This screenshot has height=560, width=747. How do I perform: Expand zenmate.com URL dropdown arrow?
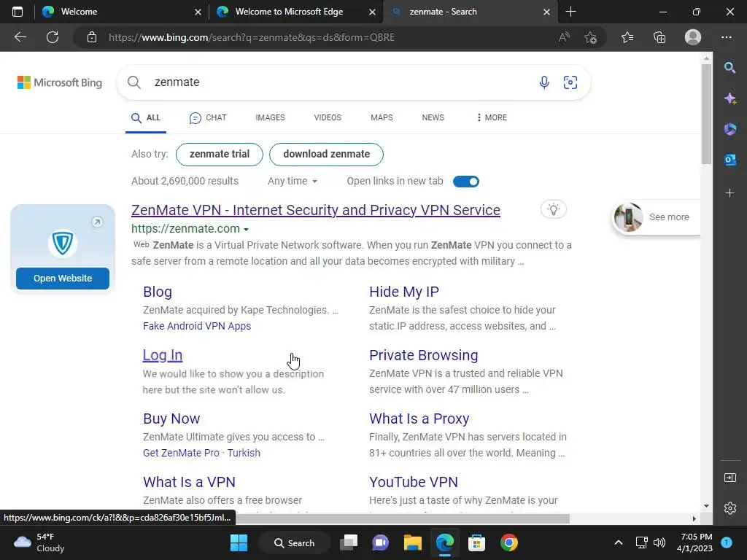click(x=247, y=230)
